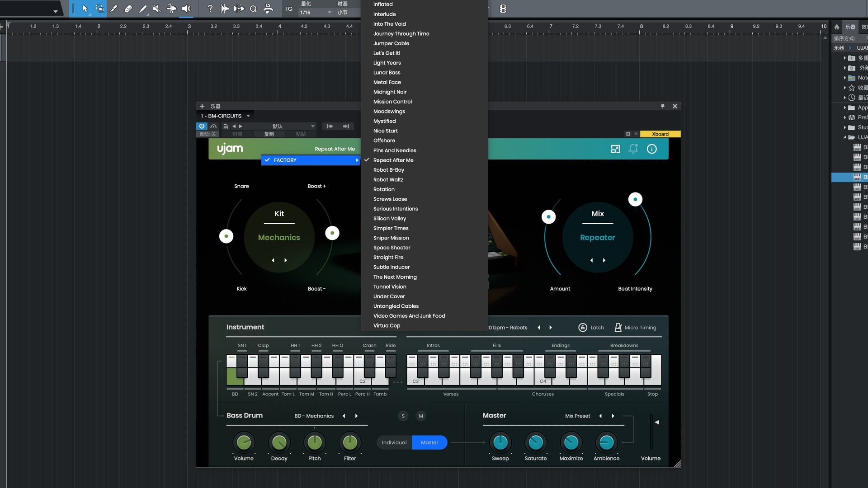Viewport: 868px width, 488px height.
Task: Click the 复制 copy button
Action: [x=269, y=134]
